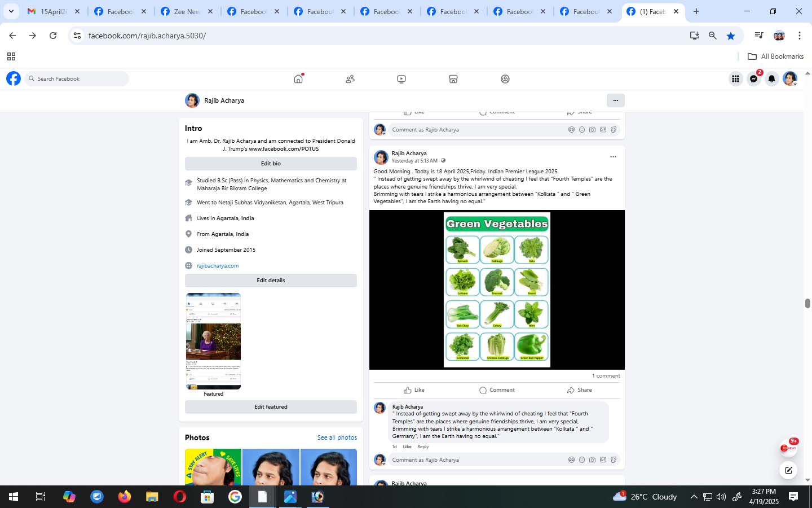Click the browser Back arrow
The height and width of the screenshot is (508, 812).
12,36
